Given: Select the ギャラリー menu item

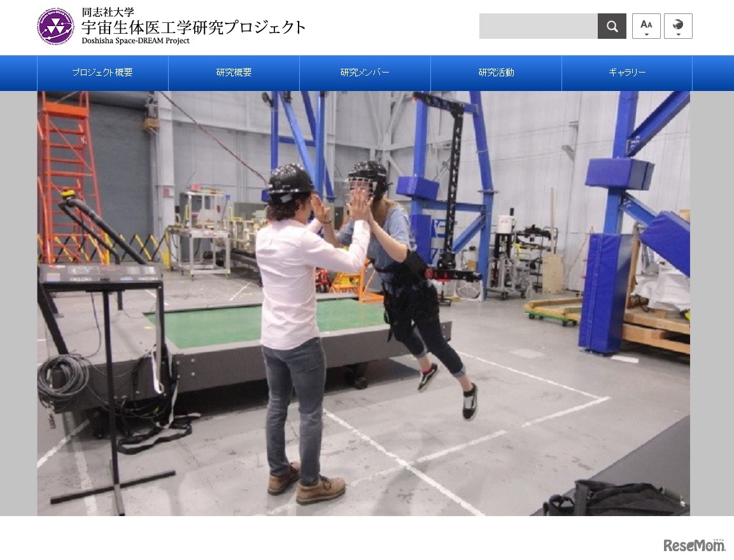Looking at the screenshot, I should (x=626, y=73).
